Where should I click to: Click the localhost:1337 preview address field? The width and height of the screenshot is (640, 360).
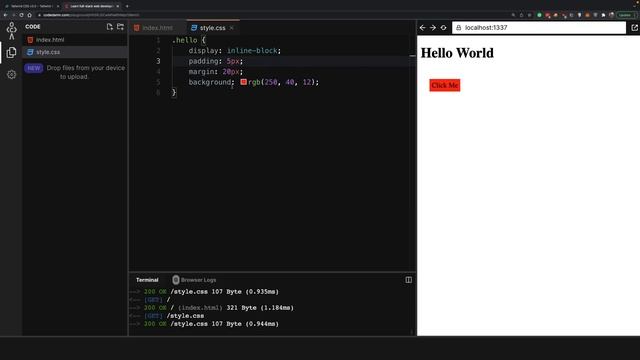point(539,28)
